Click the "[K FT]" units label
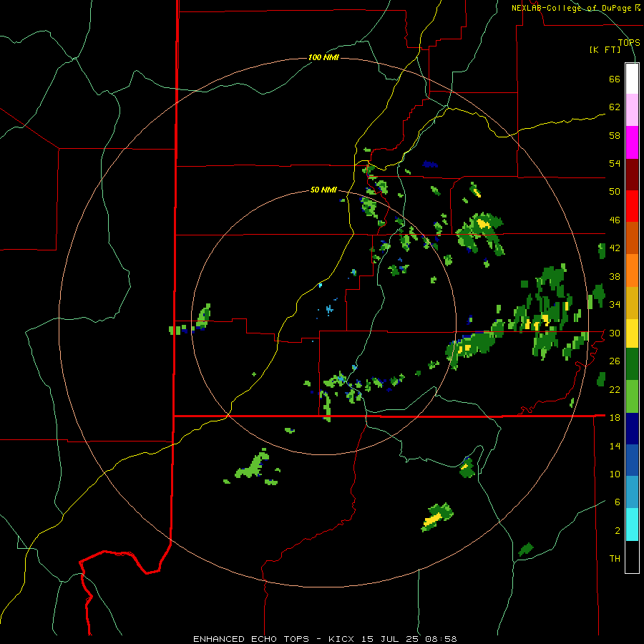Viewport: 644px width, 644px height. [605, 49]
